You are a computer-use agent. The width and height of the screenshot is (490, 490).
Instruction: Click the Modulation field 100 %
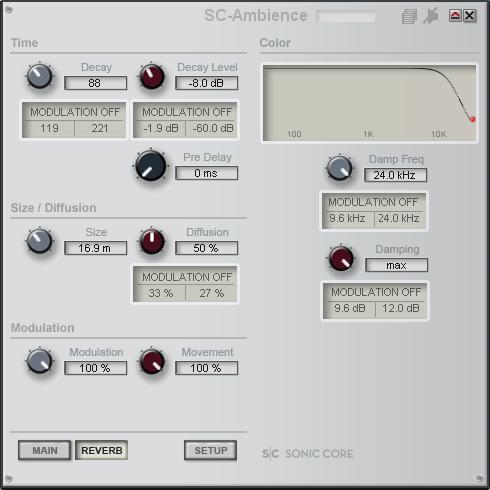[x=96, y=368]
